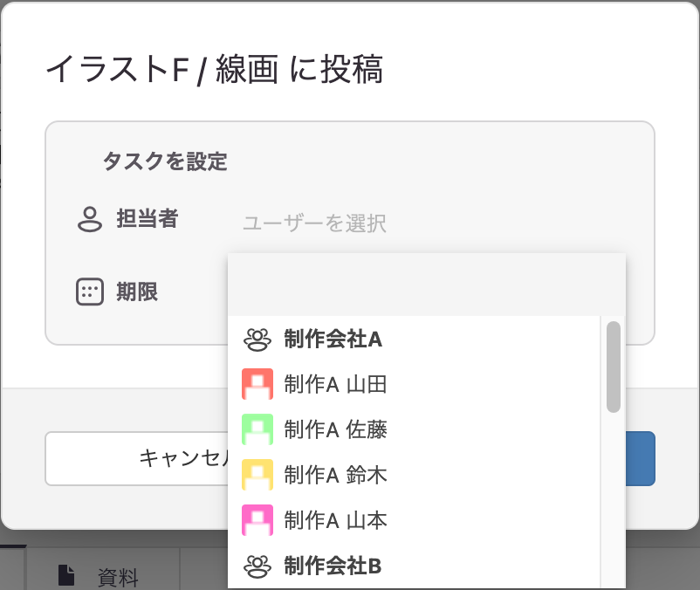700x590 pixels.
Task: Click the search box atop the user list
Action: pos(426,285)
